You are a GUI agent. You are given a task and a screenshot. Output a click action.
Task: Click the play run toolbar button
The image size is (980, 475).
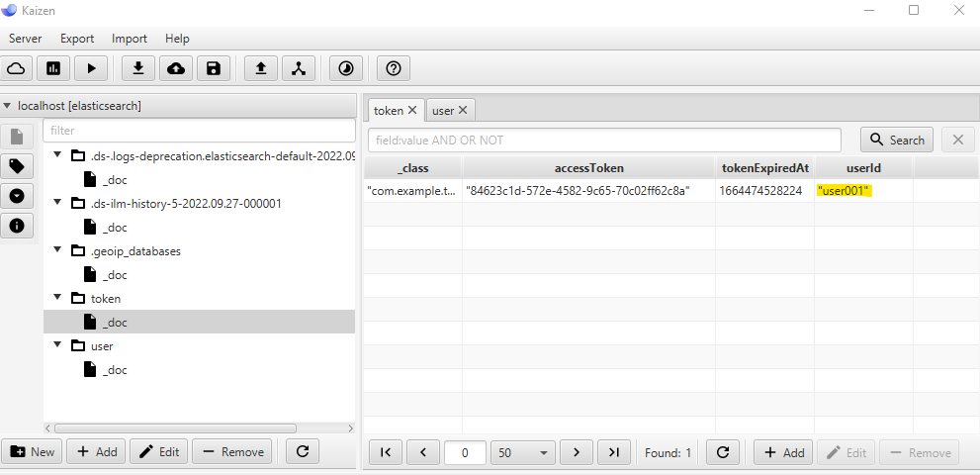point(91,68)
